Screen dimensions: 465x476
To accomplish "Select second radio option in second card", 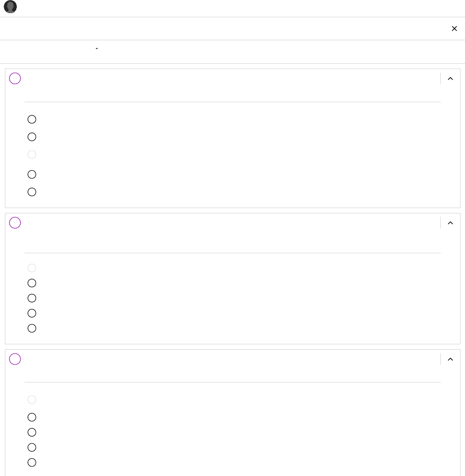I will (x=32, y=283).
